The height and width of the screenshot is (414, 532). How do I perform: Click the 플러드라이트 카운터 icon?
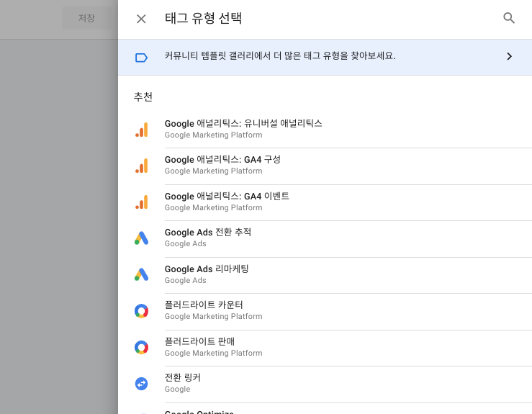(x=142, y=311)
